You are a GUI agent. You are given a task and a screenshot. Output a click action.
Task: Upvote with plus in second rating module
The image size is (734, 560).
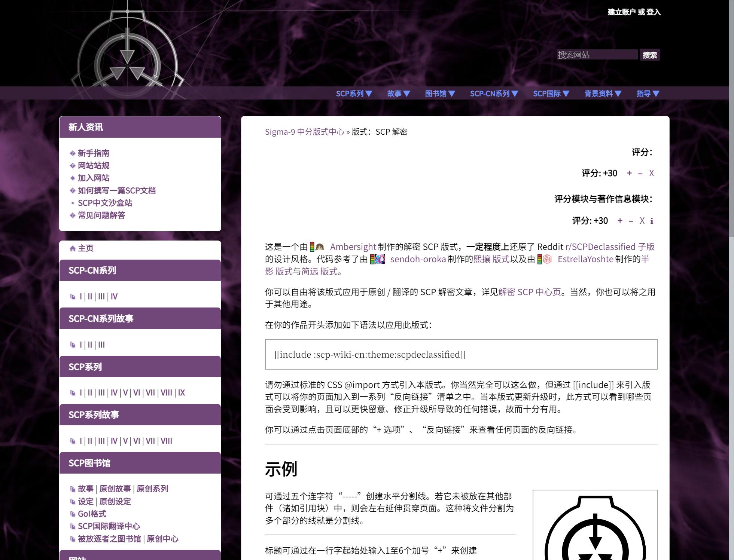pos(620,221)
